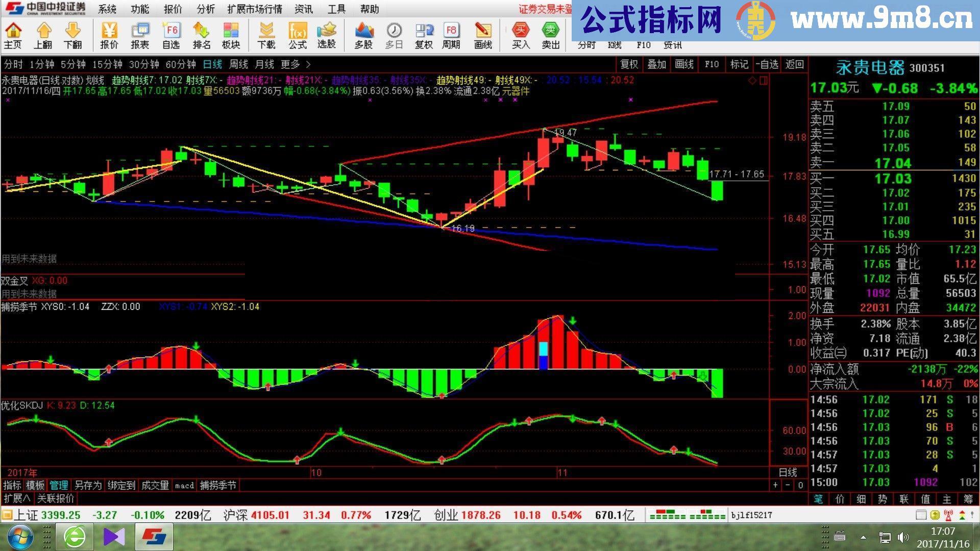Click the taskbar speaker volume control

click(x=903, y=537)
